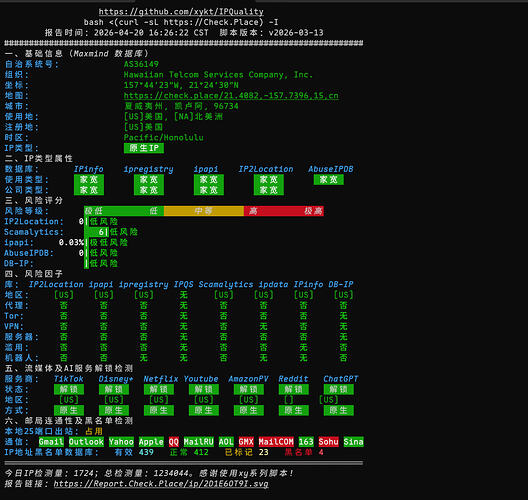Click 家宽 badge under the AbuseIPDB column
The width and height of the screenshot is (528, 500).
click(x=329, y=179)
